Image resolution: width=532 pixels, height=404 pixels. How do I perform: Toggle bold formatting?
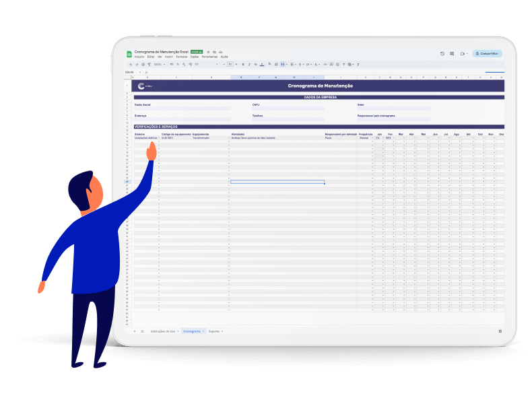(x=243, y=65)
